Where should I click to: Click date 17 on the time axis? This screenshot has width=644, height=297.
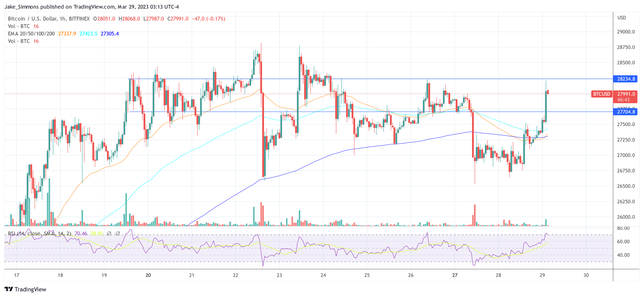17,275
